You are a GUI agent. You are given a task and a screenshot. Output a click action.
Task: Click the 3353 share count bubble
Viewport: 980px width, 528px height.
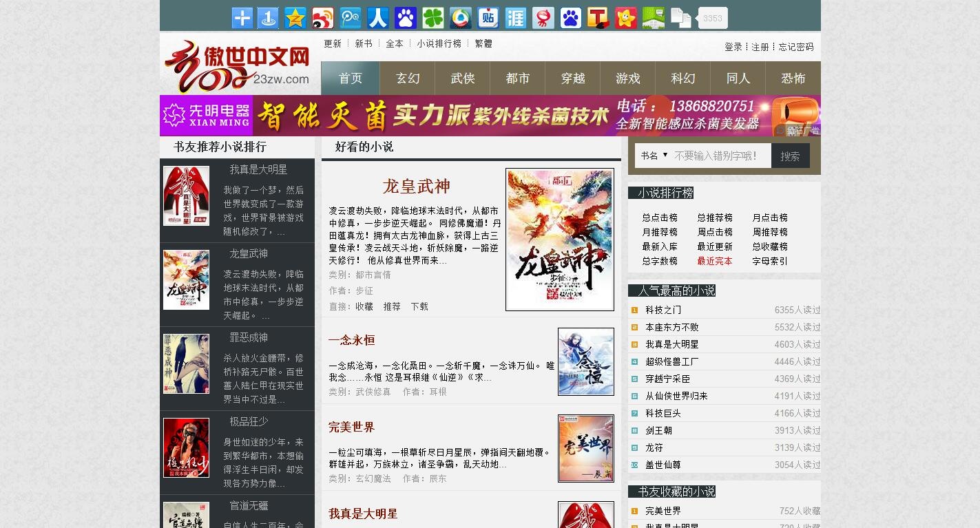pyautogui.click(x=712, y=18)
